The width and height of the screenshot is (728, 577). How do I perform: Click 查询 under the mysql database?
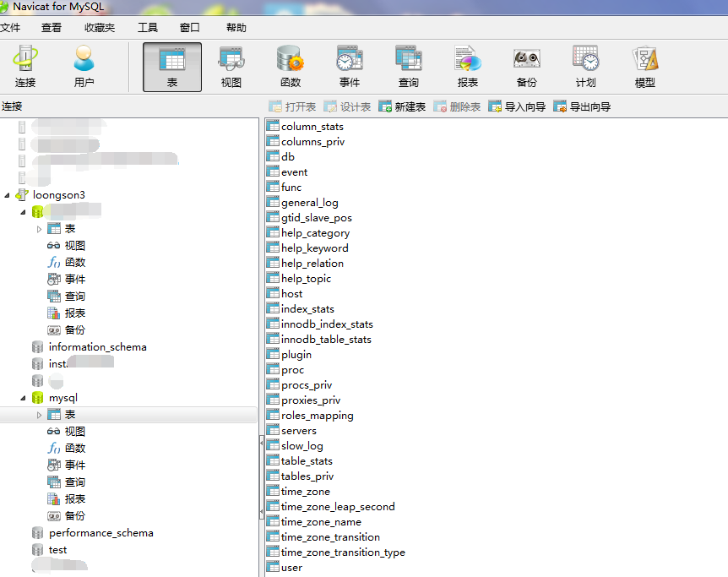click(75, 482)
